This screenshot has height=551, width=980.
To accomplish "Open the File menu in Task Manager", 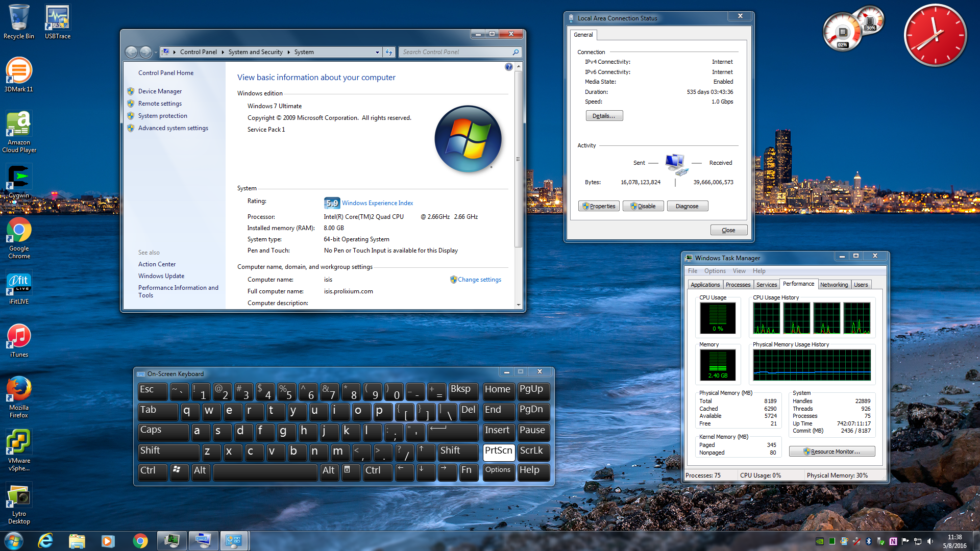I will (692, 271).
